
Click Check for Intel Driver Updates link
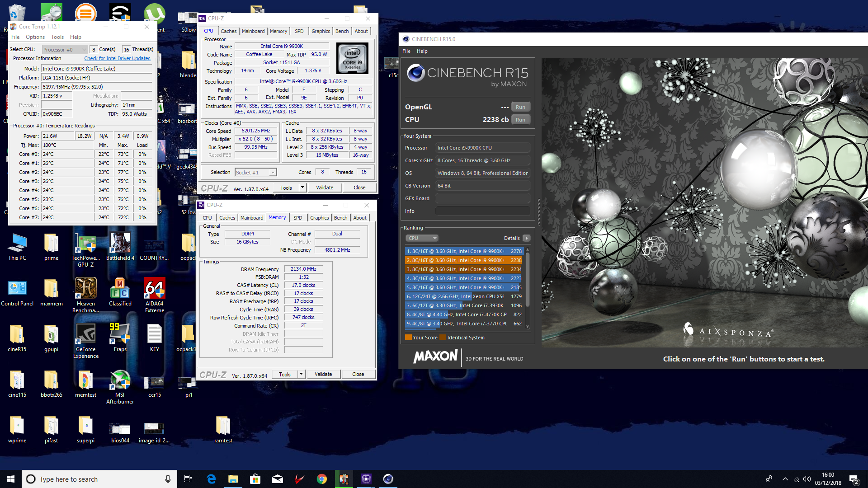117,58
